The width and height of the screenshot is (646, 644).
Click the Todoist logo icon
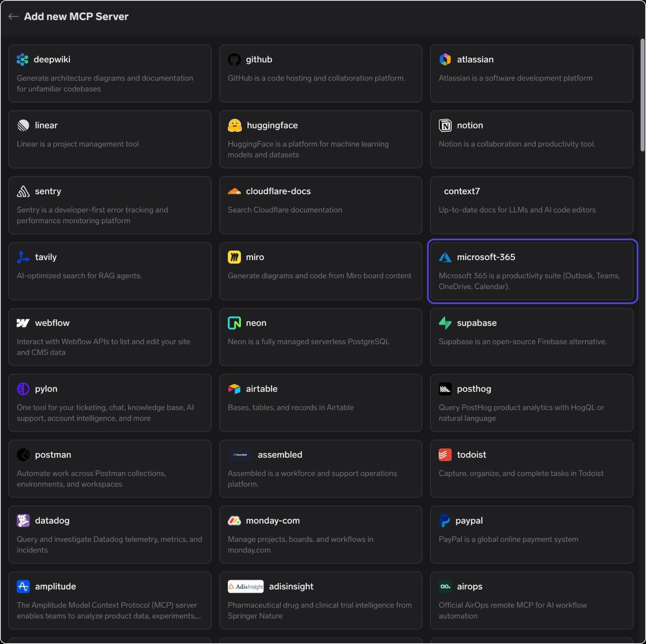445,454
